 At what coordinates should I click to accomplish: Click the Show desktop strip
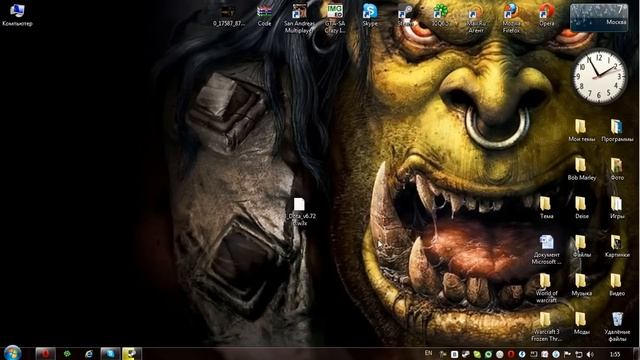pyautogui.click(x=636, y=353)
